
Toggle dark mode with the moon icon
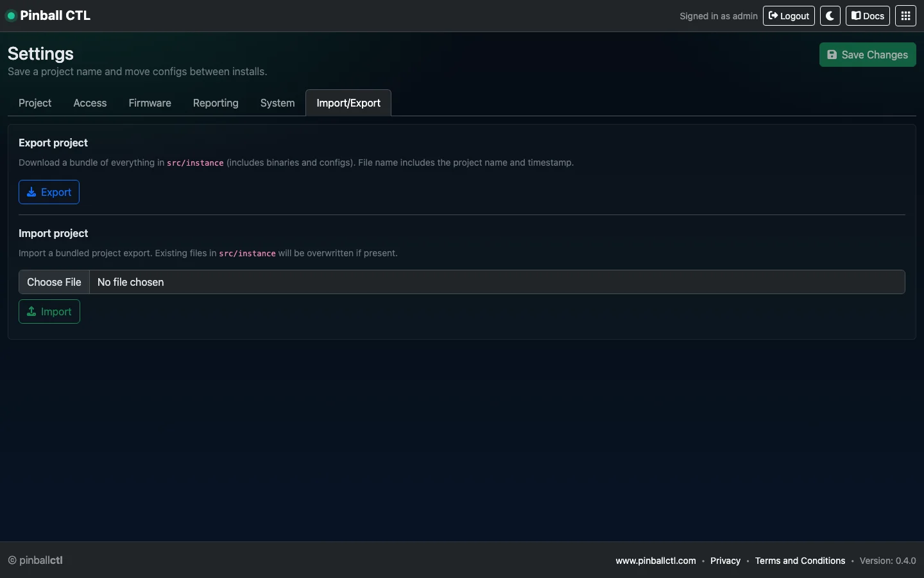[x=830, y=15]
